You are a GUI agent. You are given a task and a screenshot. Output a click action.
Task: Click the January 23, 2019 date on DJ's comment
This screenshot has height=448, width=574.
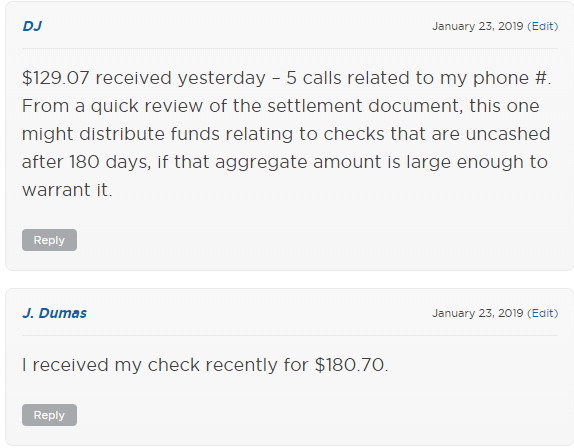click(x=477, y=26)
